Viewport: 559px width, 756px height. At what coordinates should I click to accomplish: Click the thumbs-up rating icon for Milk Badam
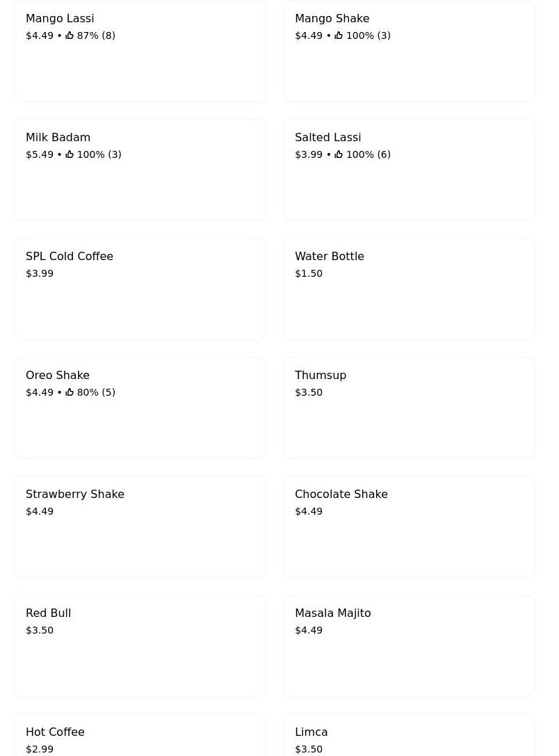coord(70,154)
